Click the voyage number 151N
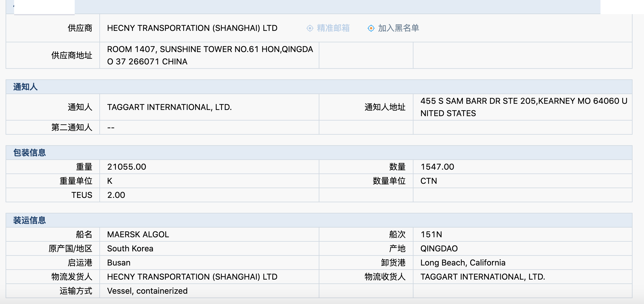Screen dimensions: 644x304 431,235
